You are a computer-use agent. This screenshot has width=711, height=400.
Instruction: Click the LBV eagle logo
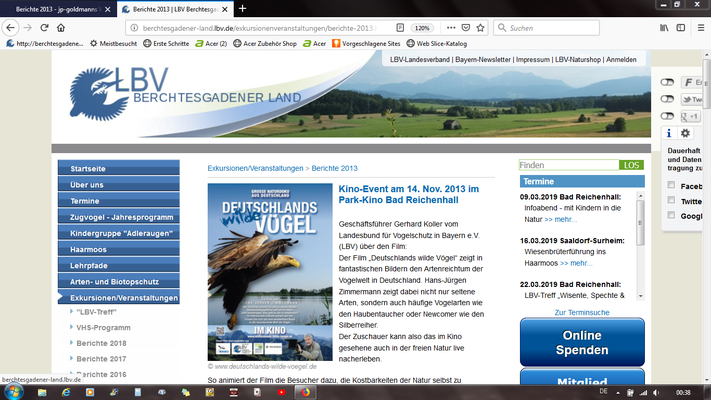[x=99, y=94]
